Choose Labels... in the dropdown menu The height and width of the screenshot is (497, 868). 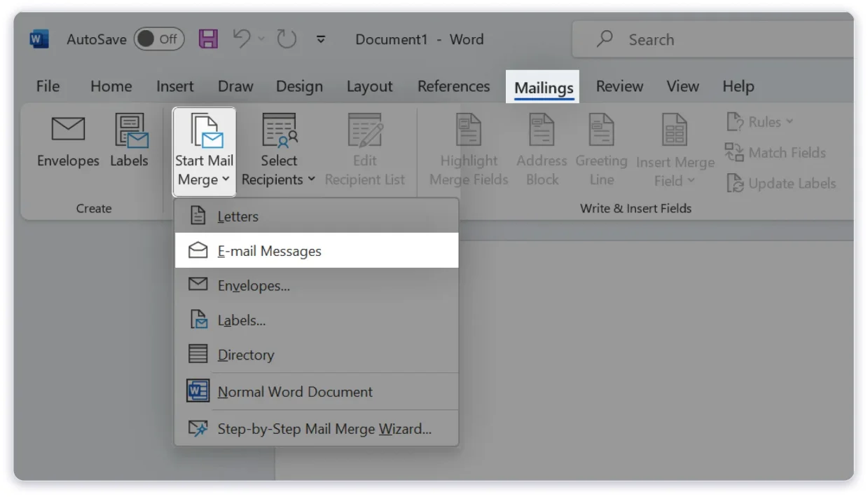pyautogui.click(x=317, y=320)
